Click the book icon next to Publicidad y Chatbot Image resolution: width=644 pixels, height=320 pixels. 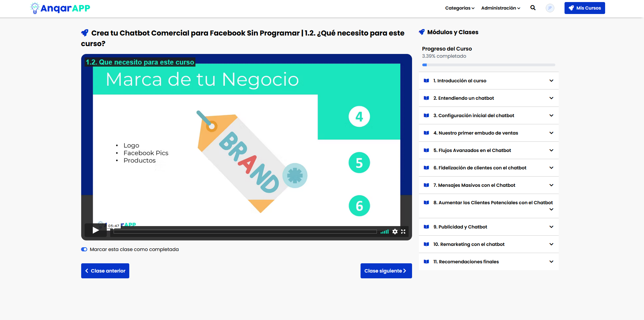pos(426,227)
